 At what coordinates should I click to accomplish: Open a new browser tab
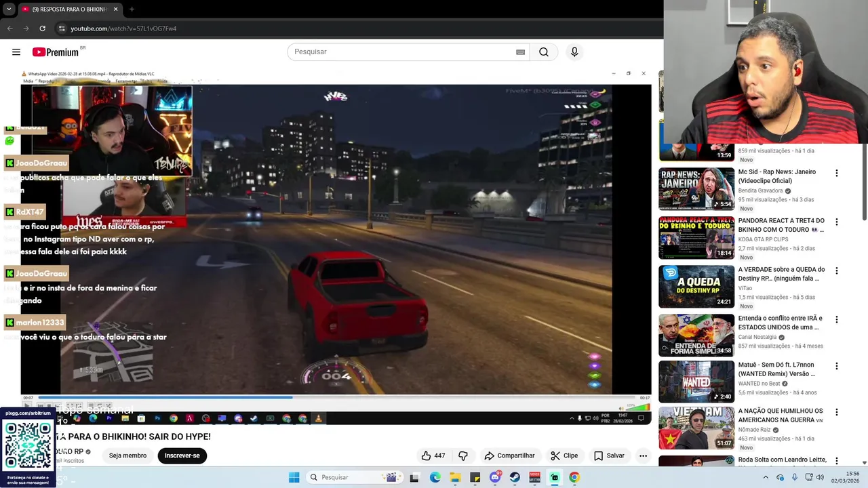coord(132,9)
